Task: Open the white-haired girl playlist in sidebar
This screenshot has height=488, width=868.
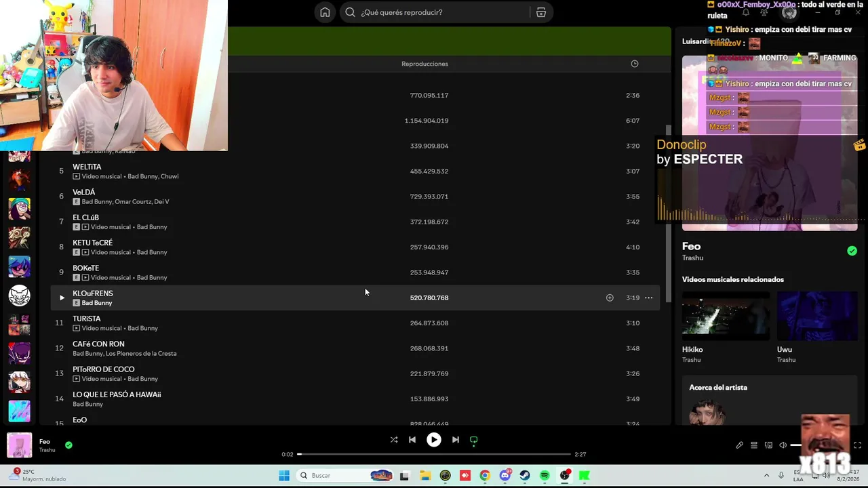Action: (x=19, y=382)
